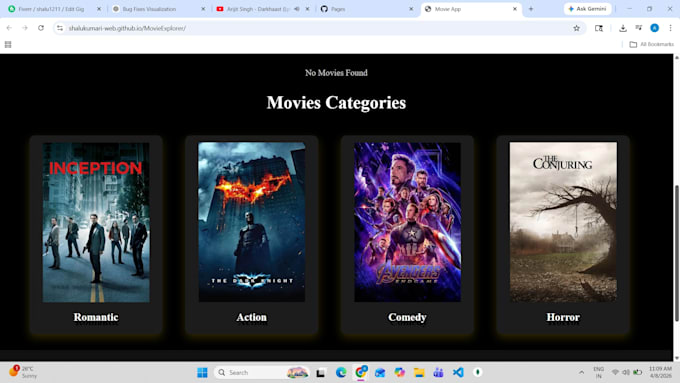Open The Dark Knight poster

click(x=252, y=222)
